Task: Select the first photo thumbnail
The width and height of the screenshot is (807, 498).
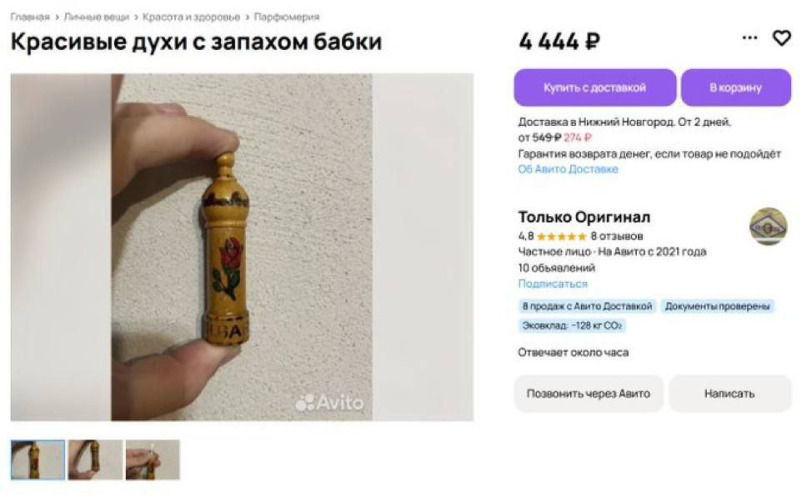Action: pyautogui.click(x=38, y=459)
